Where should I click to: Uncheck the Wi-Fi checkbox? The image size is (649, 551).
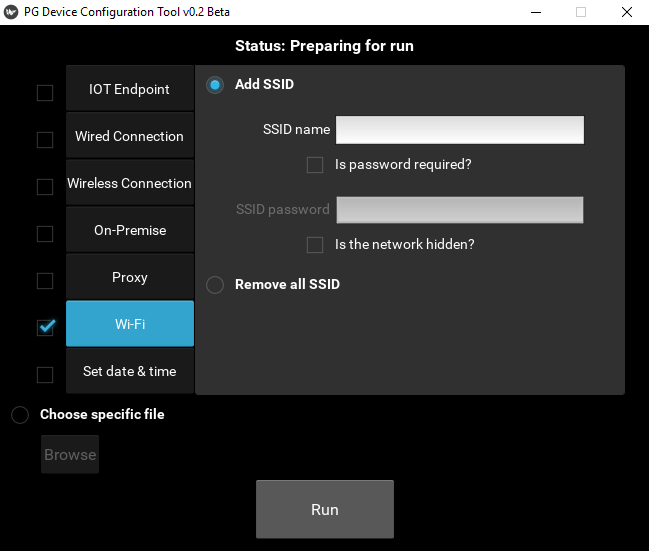click(45, 328)
